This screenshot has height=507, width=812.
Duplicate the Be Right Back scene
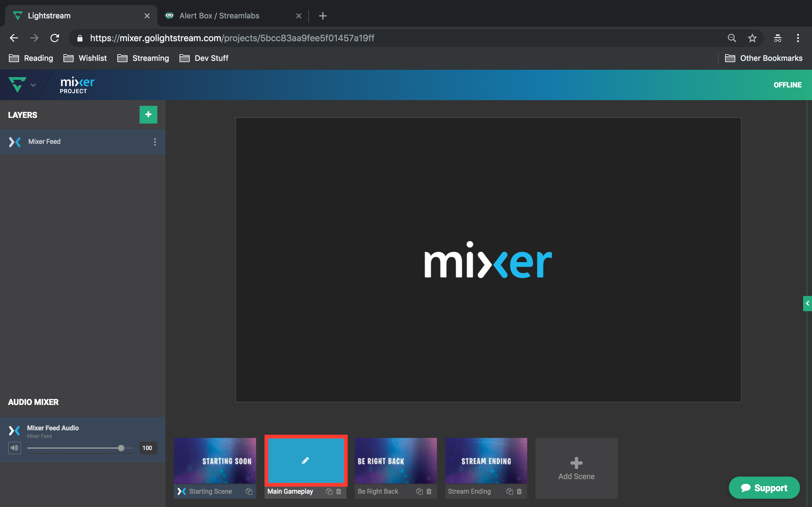point(419,491)
